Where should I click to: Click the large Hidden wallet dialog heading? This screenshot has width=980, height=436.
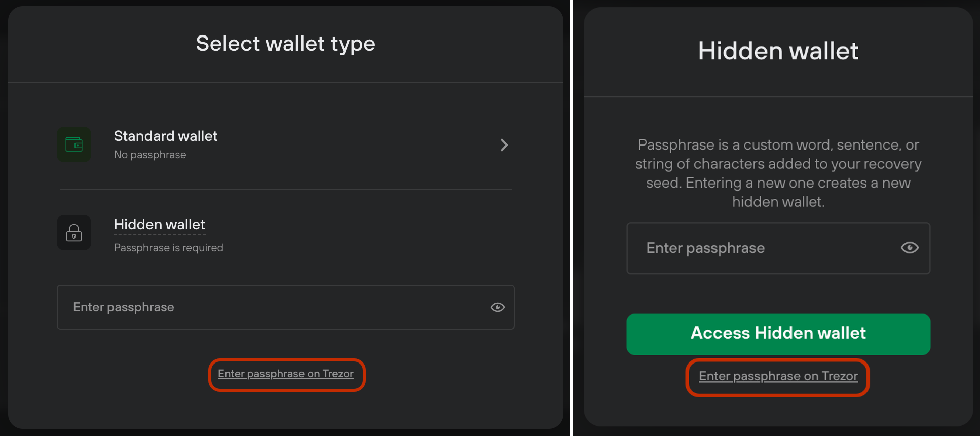click(778, 51)
